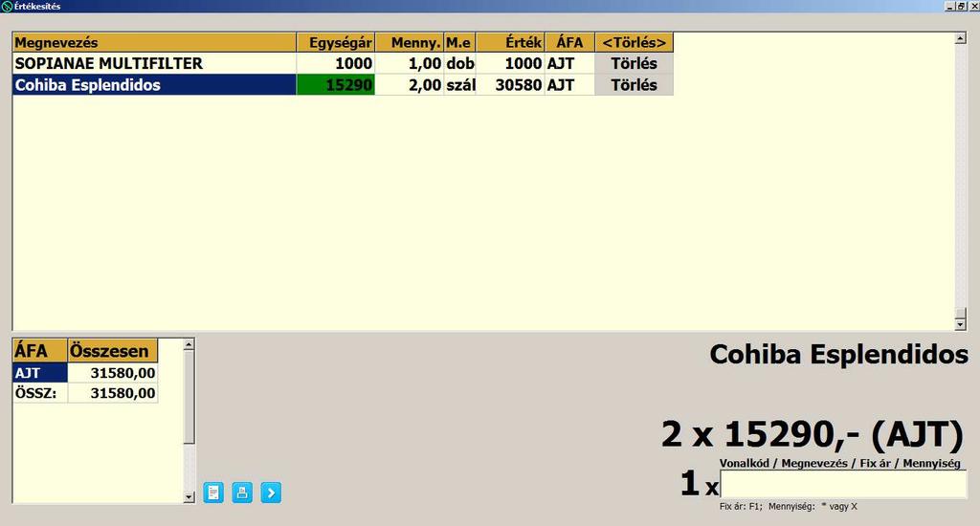Click up arrow of totals panel scrollbar
Screen dimensions: 980x526
coord(189,344)
